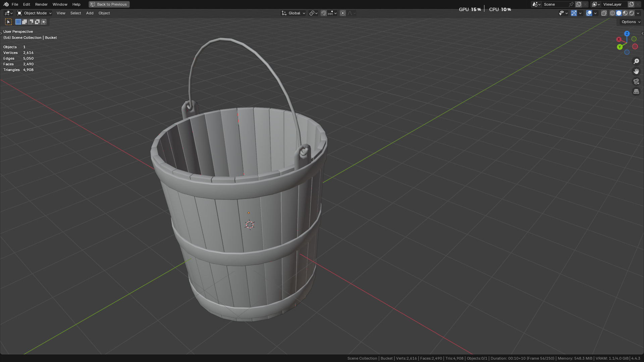The height and width of the screenshot is (362, 644).
Task: Click the zoom view magnifier icon
Action: (x=636, y=61)
